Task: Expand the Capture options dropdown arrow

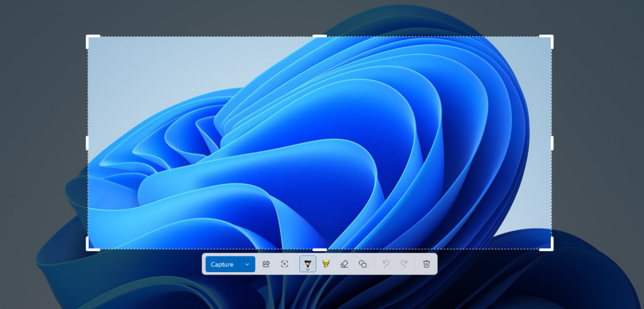Action: (247, 264)
